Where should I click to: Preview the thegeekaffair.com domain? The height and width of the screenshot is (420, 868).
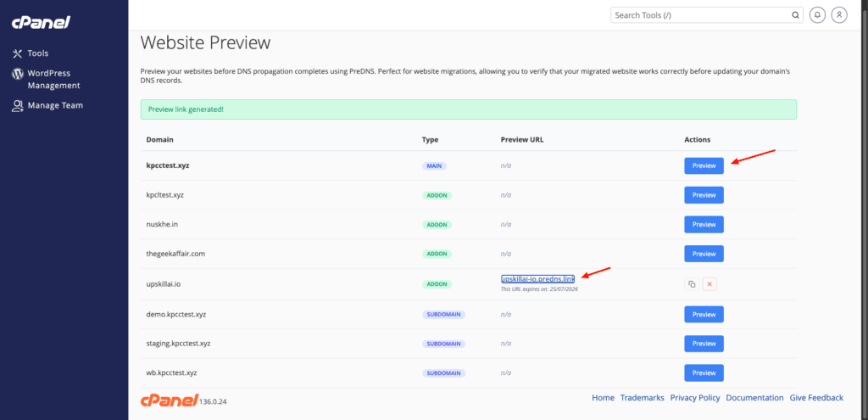click(x=704, y=254)
